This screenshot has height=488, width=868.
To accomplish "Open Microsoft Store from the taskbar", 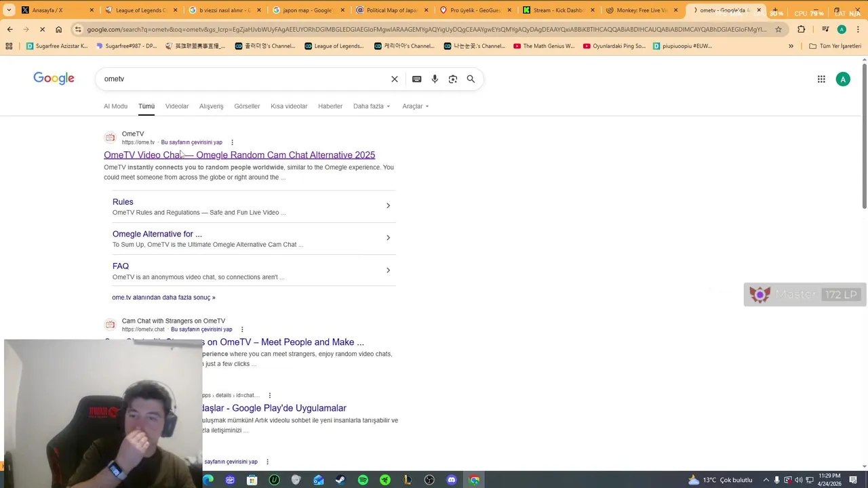I will click(252, 480).
